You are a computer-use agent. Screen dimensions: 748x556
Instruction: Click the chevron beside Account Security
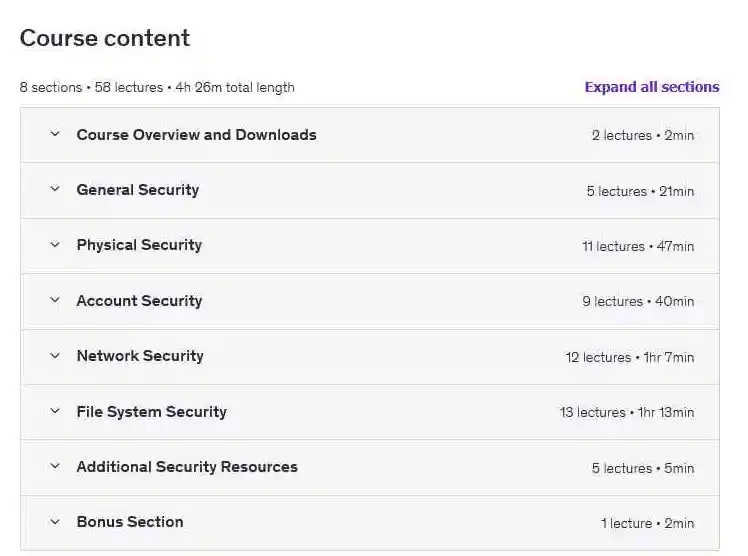click(55, 300)
